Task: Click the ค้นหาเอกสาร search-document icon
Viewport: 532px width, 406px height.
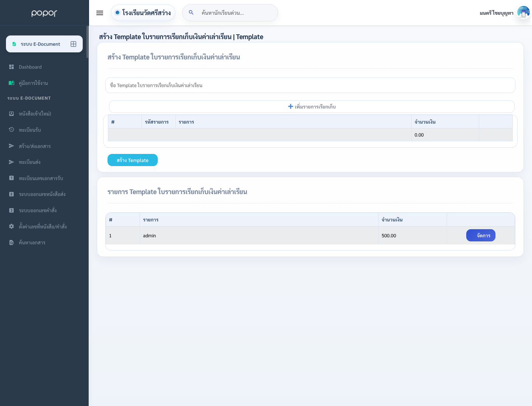Action: pos(11,242)
